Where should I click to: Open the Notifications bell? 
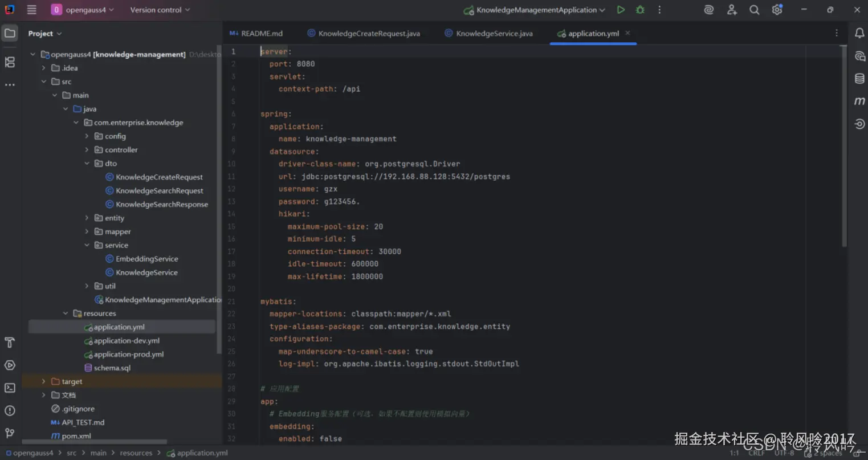tap(859, 33)
